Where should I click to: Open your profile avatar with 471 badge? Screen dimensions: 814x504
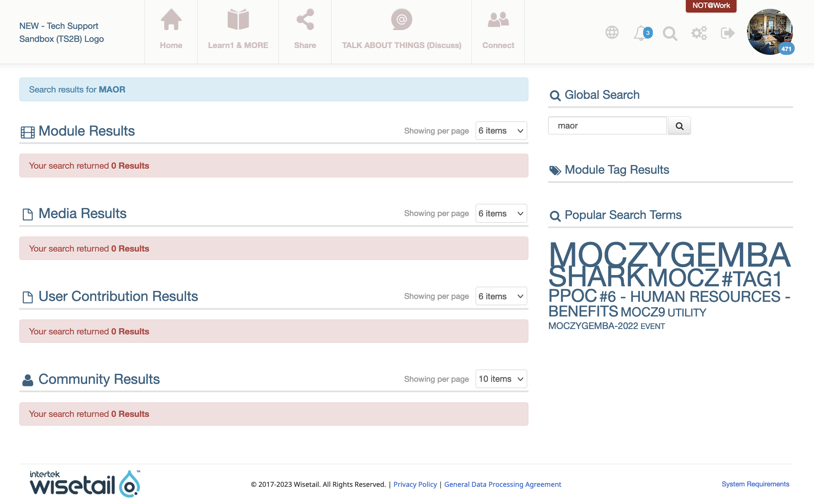pyautogui.click(x=770, y=31)
